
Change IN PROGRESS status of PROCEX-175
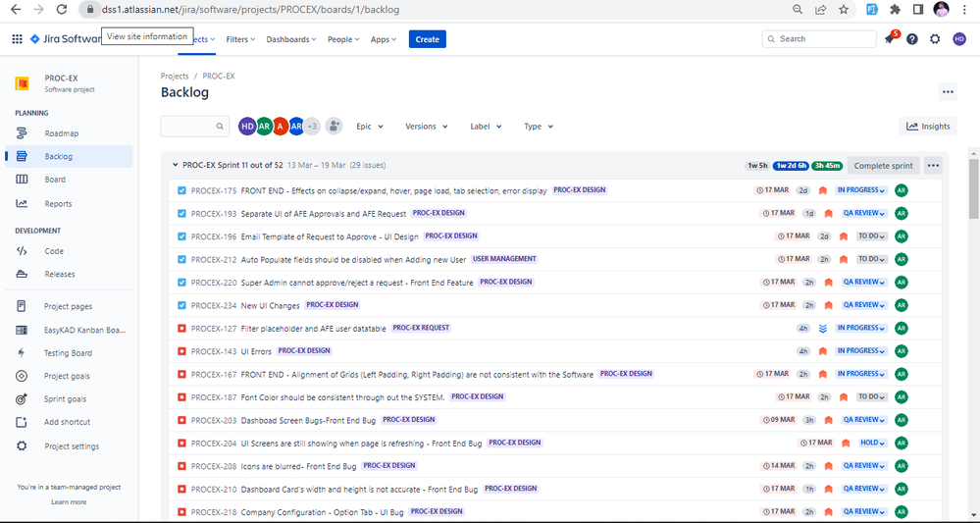861,190
